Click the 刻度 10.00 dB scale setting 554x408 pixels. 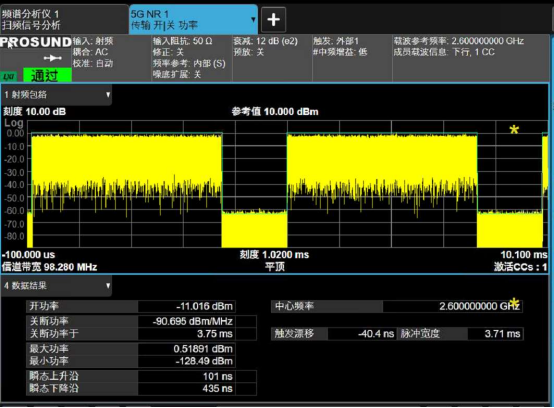pyautogui.click(x=34, y=112)
